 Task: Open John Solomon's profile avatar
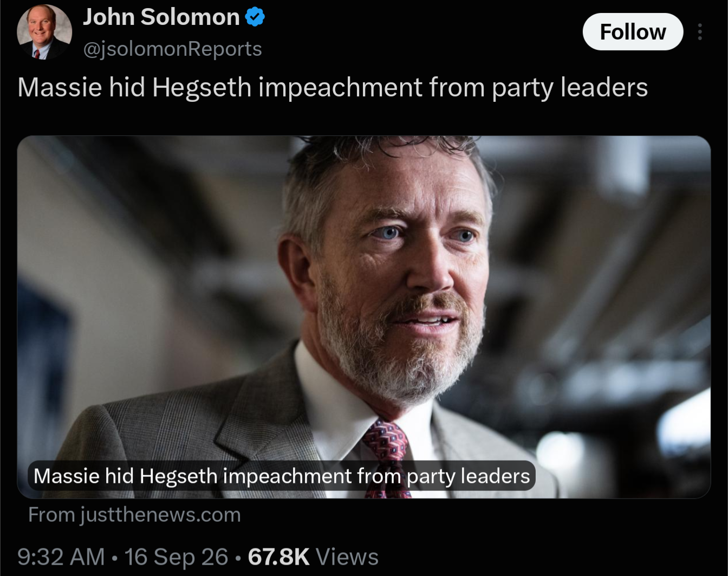pos(44,31)
